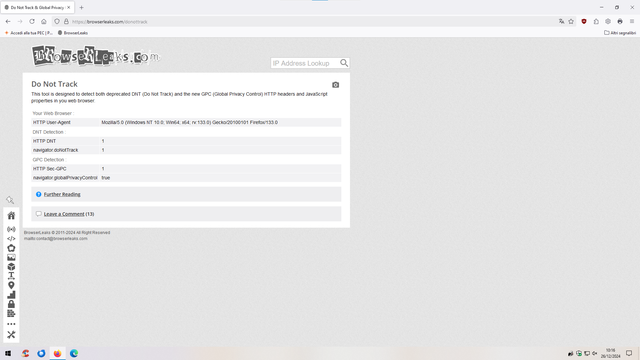Close the Do Not Track tab
Image resolution: width=640 pixels, height=360 pixels.
pos(69,7)
